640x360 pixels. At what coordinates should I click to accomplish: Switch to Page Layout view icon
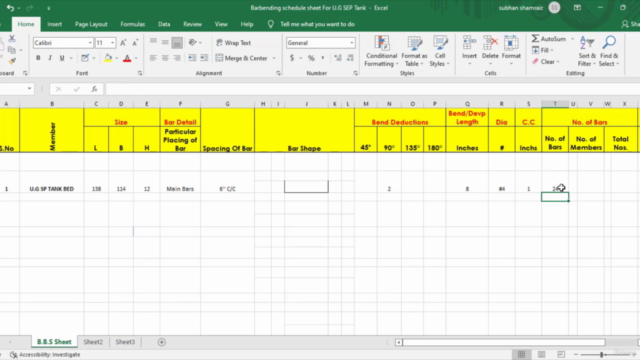point(541,354)
